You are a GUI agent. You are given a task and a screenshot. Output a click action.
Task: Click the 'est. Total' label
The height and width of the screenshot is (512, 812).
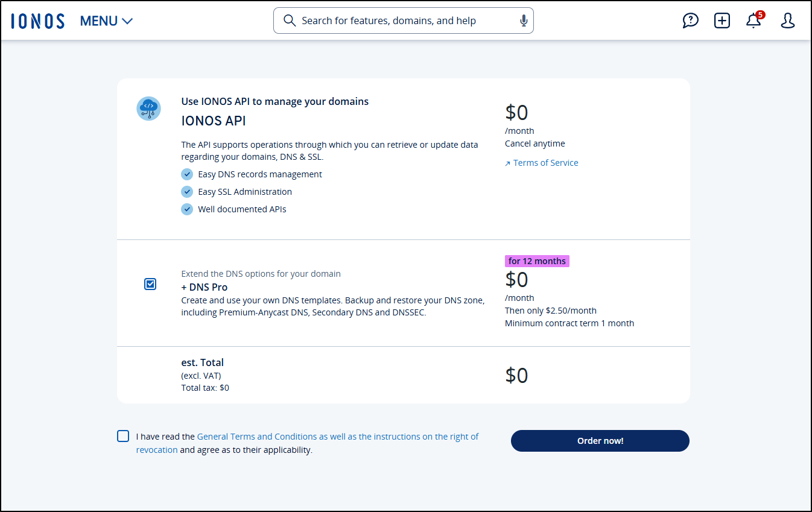pos(202,362)
